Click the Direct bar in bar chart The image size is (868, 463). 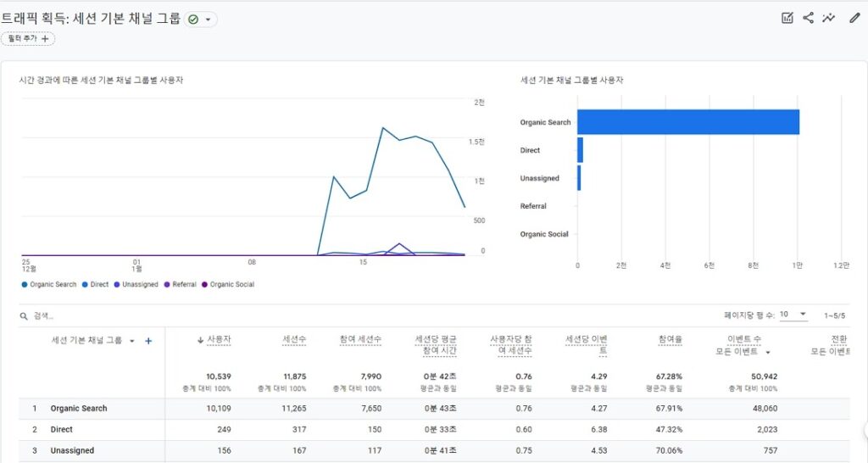coord(580,150)
